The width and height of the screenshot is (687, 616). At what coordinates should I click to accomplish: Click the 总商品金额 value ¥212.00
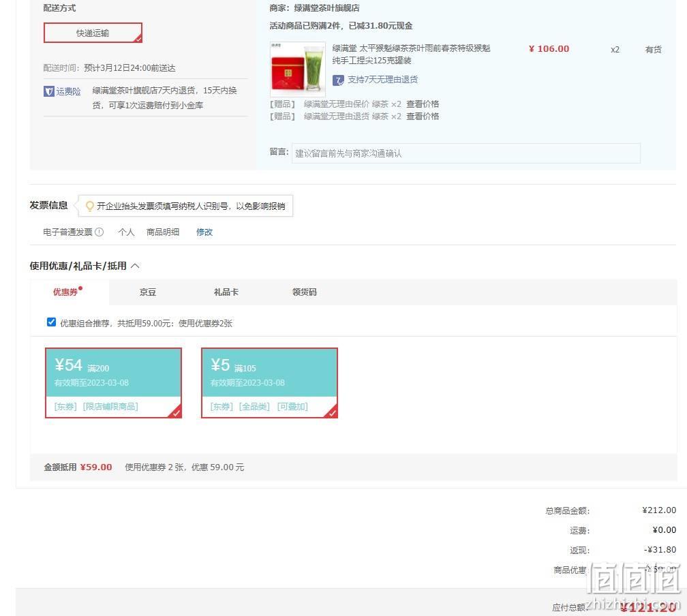click(x=659, y=510)
